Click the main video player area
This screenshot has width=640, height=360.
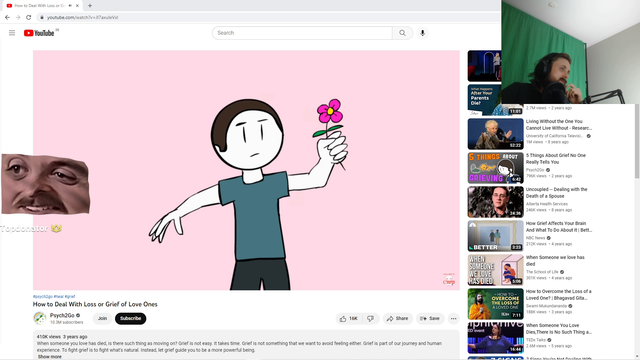pyautogui.click(x=246, y=170)
